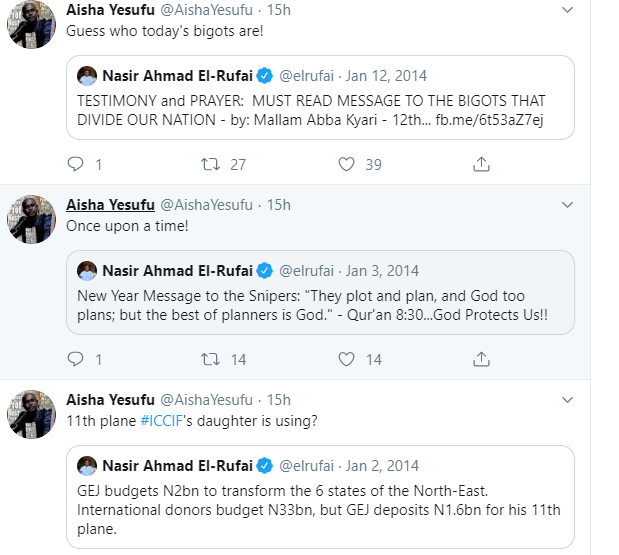Click Aisha Yesufu's avatar on "11th plane" tweet
This screenshot has width=619, height=555.
[x=31, y=414]
